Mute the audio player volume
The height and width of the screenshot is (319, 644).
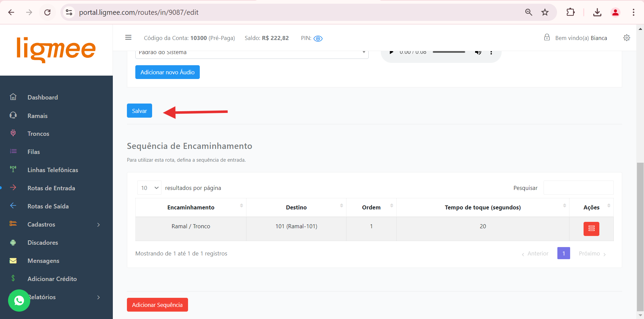click(478, 52)
